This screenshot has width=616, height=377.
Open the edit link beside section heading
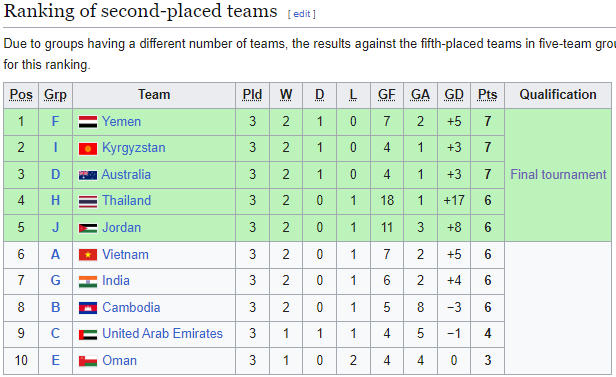[x=302, y=14]
